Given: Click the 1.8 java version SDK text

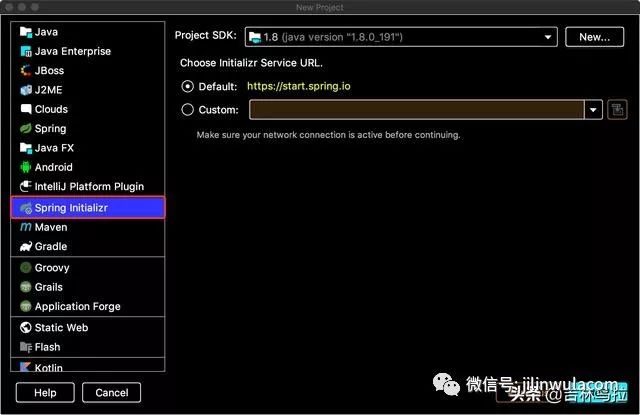Looking at the screenshot, I should (x=333, y=37).
